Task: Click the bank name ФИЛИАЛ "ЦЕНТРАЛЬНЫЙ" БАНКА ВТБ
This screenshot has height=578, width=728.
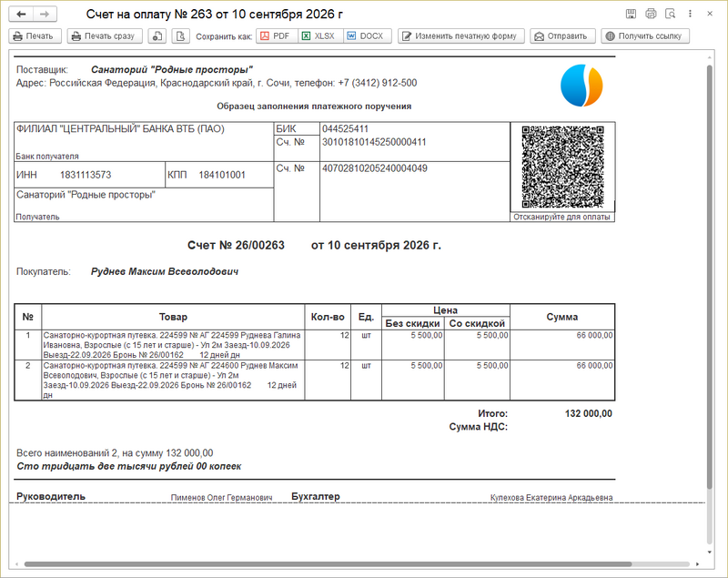Action: coord(120,128)
